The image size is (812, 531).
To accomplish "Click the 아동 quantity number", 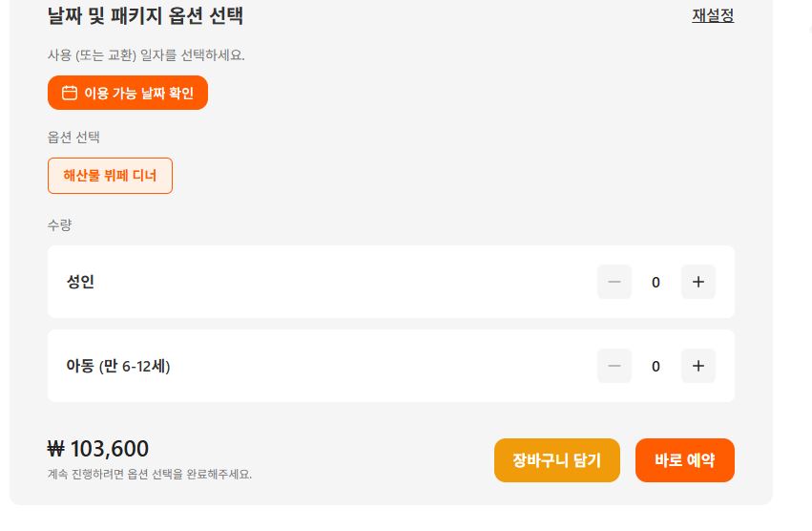I will point(656,367).
